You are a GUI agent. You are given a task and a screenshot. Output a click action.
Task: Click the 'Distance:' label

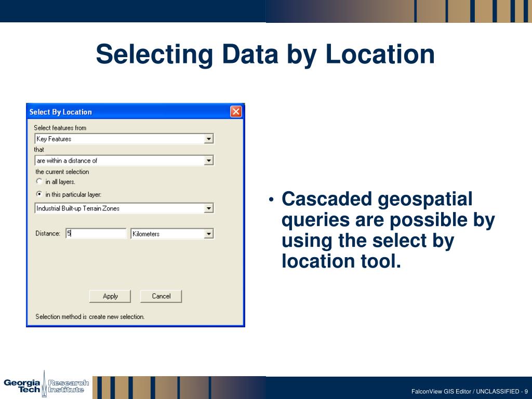tap(48, 233)
